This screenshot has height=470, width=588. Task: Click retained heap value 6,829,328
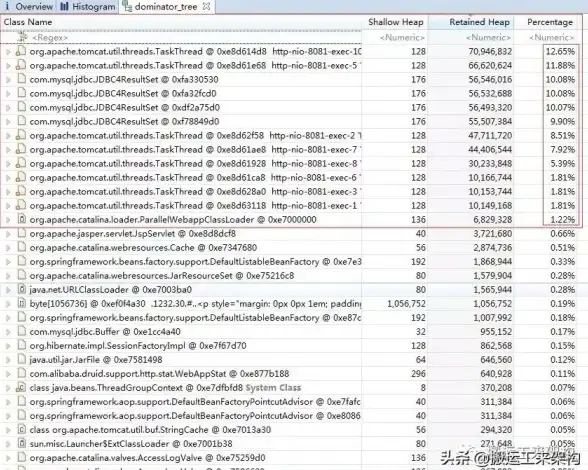(x=492, y=220)
